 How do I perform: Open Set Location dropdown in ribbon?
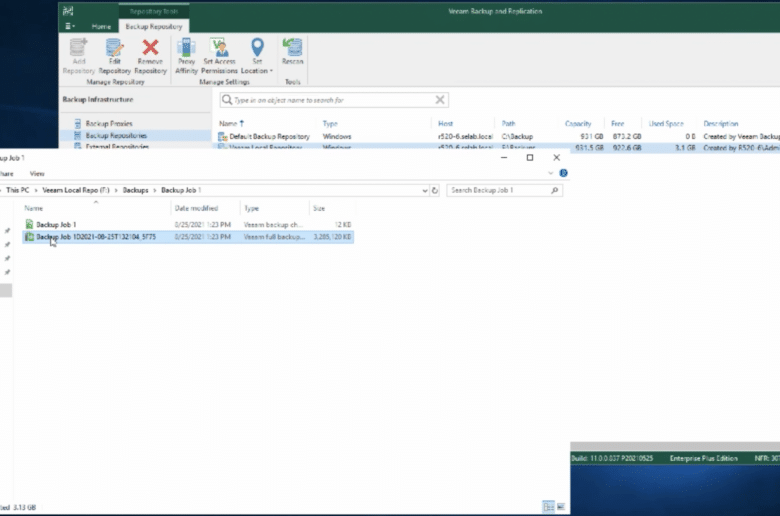click(x=257, y=56)
